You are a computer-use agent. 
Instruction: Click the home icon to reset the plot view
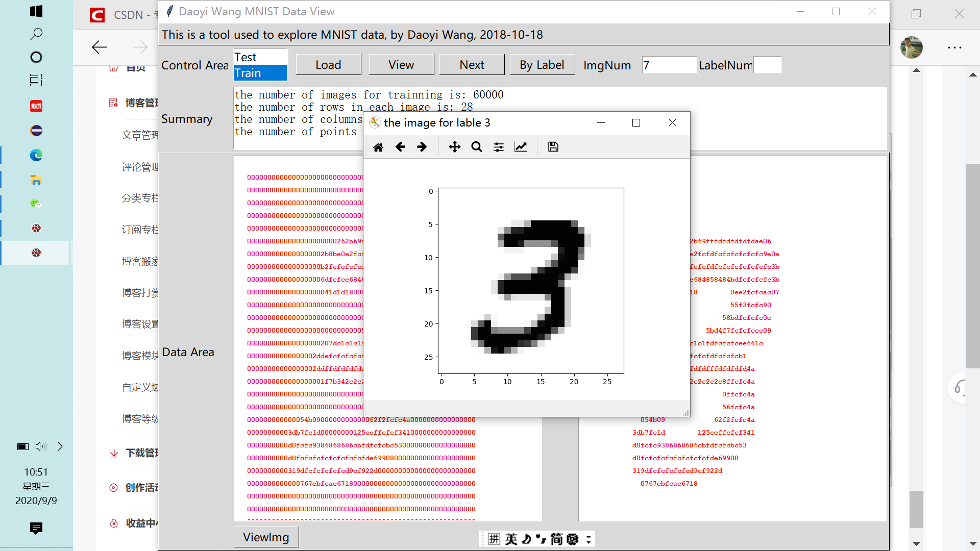coord(378,146)
